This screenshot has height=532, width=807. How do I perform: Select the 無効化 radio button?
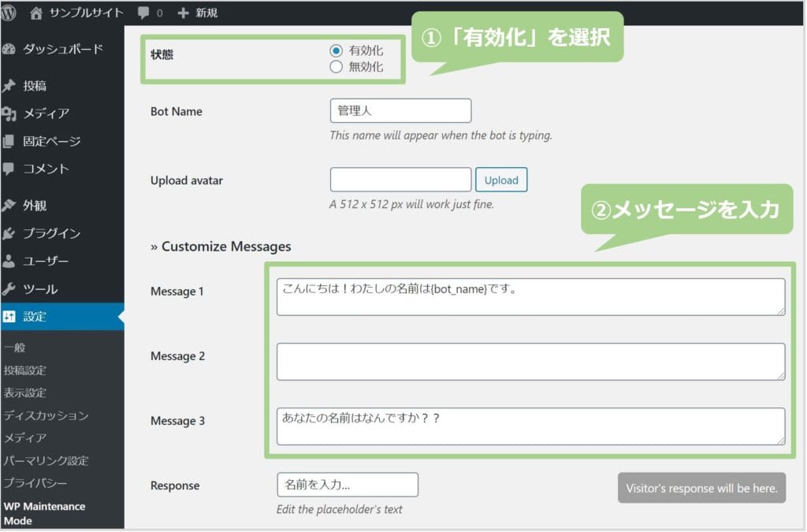pyautogui.click(x=337, y=67)
